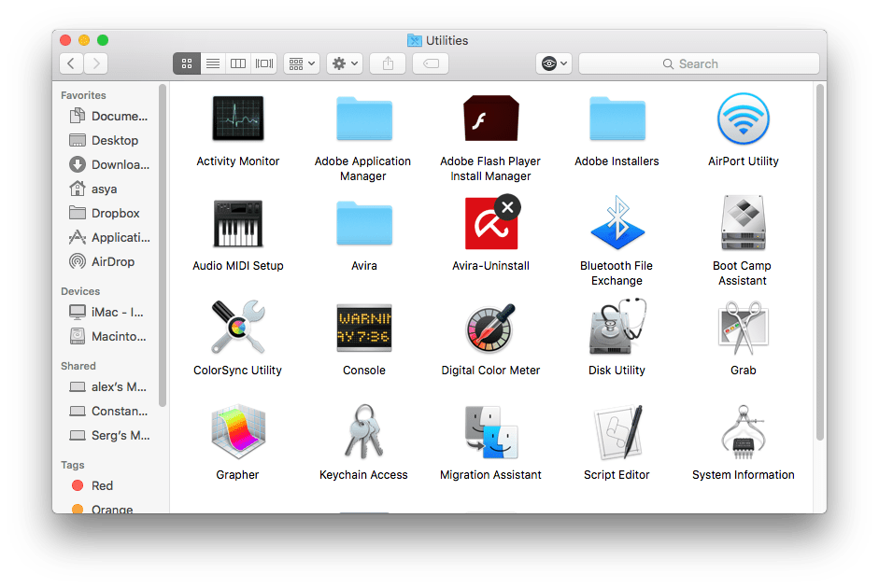Click the sidebar vertical scrollbar

pyautogui.click(x=163, y=245)
